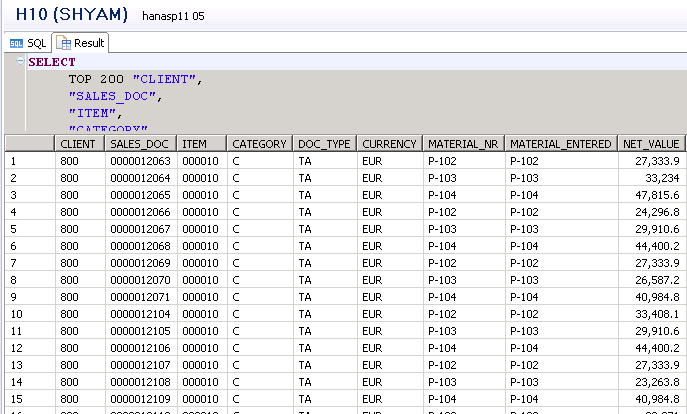The height and width of the screenshot is (414, 687).
Task: Click net value 33,234 in row 2
Action: [652, 178]
